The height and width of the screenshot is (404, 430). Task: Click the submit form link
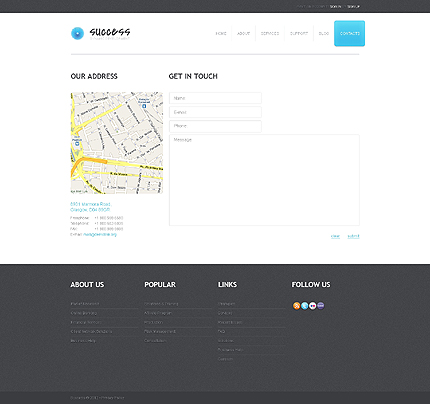pyautogui.click(x=353, y=236)
